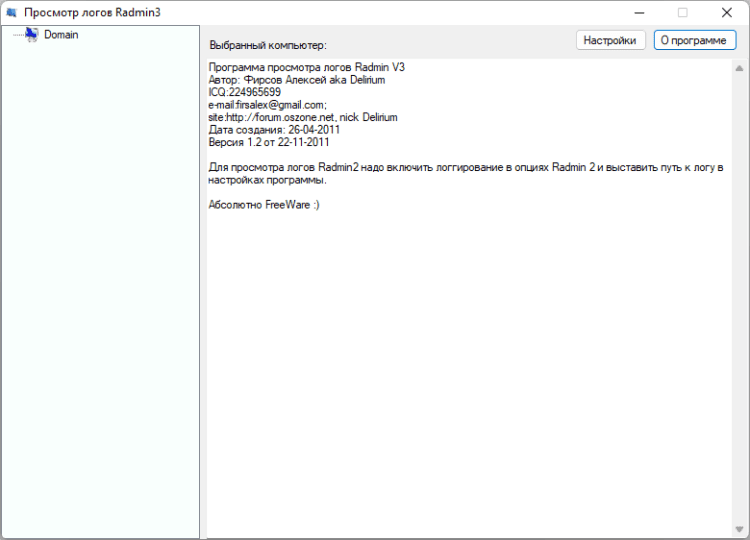
Task: Click the site forum.oszone.net line
Action: [303, 117]
